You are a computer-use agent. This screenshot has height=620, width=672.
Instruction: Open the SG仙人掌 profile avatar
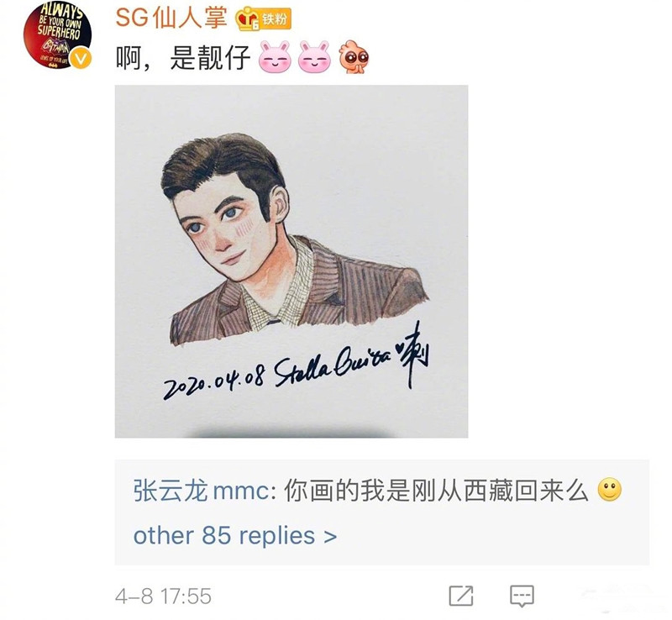tap(57, 34)
